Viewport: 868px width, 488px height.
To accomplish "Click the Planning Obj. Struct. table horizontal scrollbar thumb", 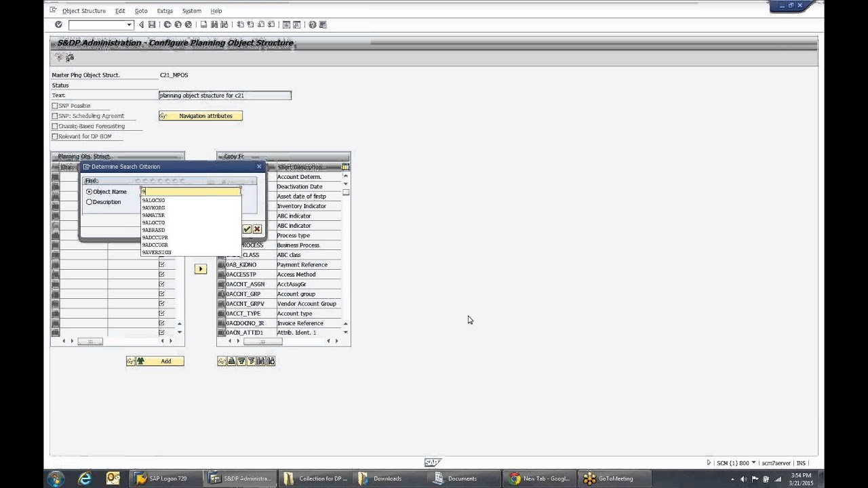I will [90, 341].
